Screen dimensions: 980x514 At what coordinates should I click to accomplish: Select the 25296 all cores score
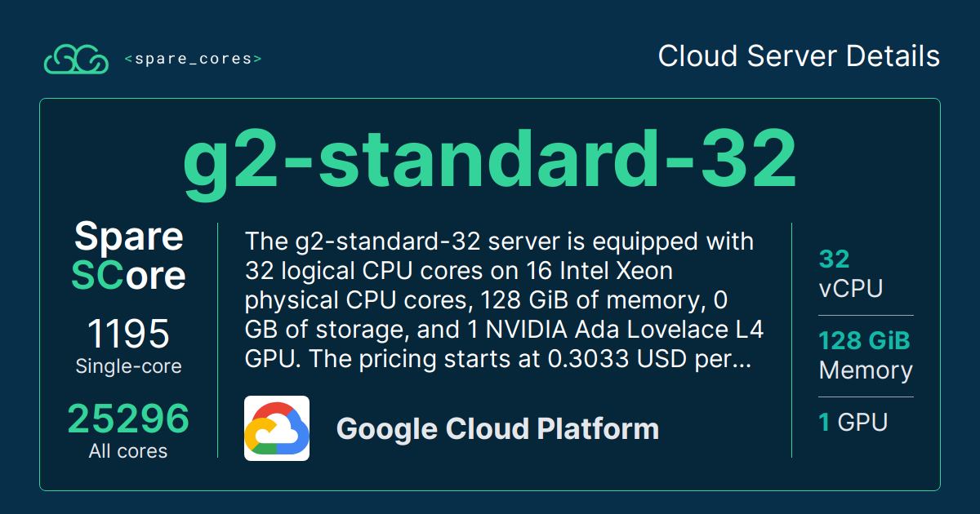click(x=128, y=419)
